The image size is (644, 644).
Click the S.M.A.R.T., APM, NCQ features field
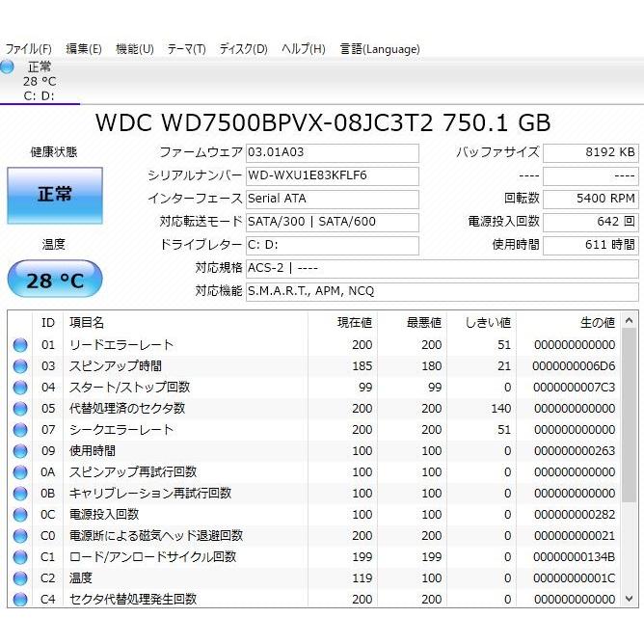tap(443, 291)
